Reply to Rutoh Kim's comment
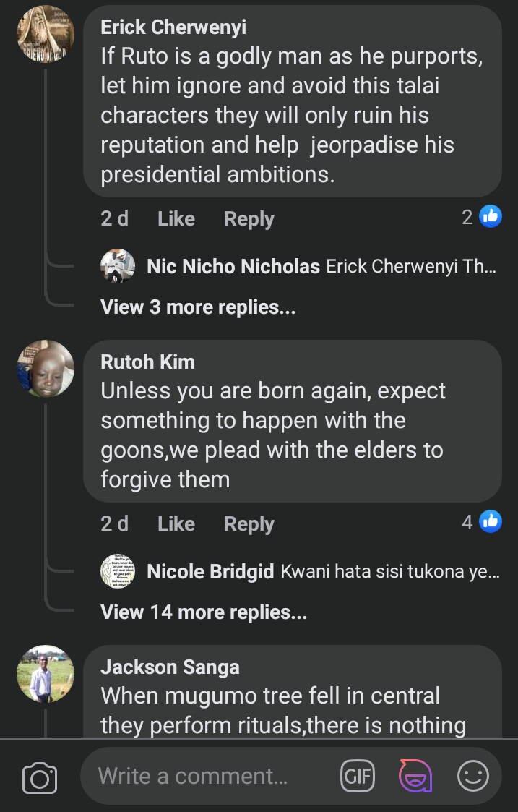This screenshot has width=518, height=812. (x=249, y=523)
